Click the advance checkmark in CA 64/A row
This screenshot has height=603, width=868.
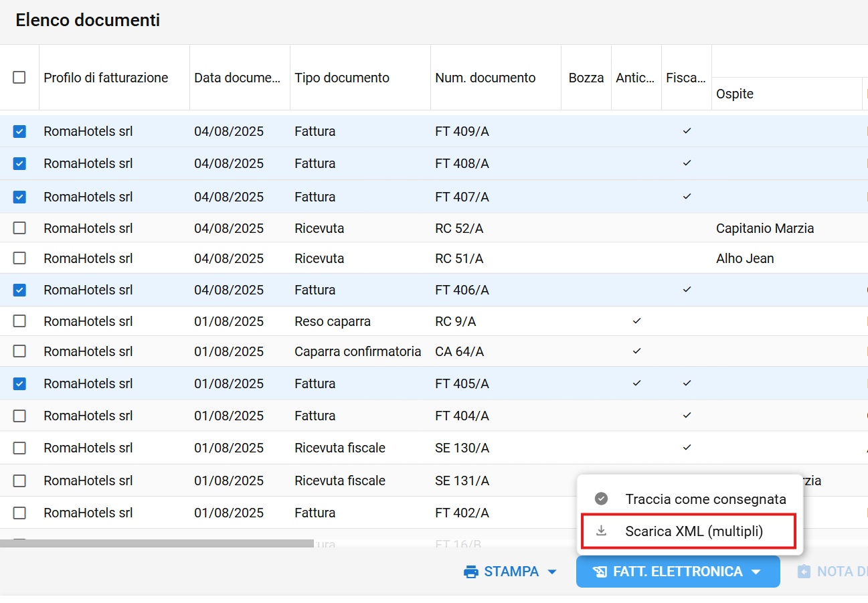636,351
